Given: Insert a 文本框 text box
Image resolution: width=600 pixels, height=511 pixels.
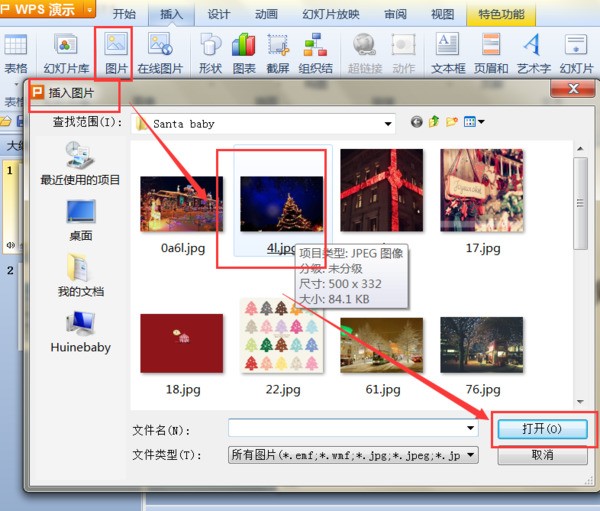Looking at the screenshot, I should 448,52.
